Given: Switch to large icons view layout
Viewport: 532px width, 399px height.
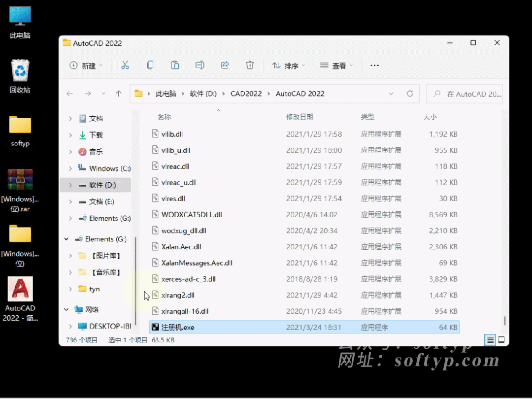Looking at the screenshot, I should coord(501,339).
